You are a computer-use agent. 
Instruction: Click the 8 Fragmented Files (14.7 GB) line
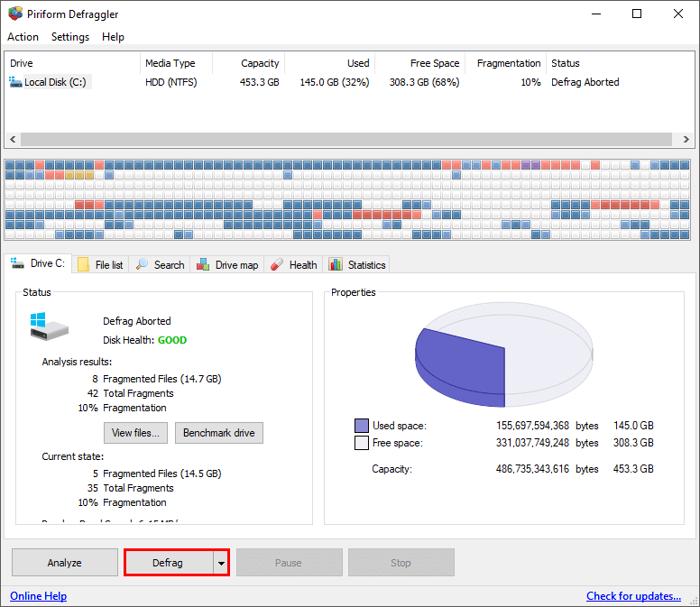[157, 379]
